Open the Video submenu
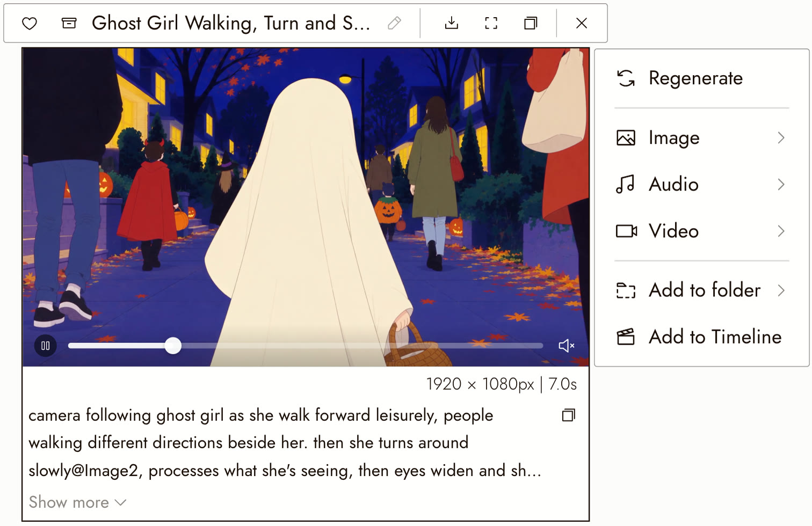This screenshot has width=812, height=526. tap(701, 231)
